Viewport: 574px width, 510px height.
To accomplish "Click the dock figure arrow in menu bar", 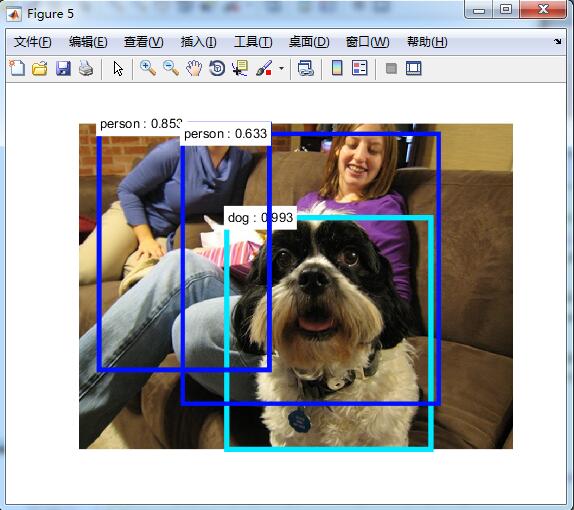I will [x=558, y=41].
